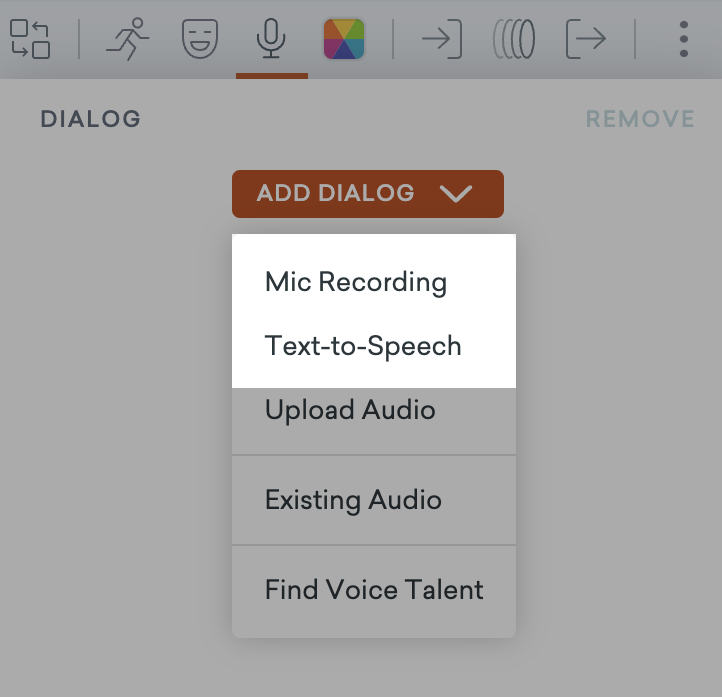Viewport: 722px width, 697px height.
Task: Select the Text-to-Speech option
Action: 363,346
